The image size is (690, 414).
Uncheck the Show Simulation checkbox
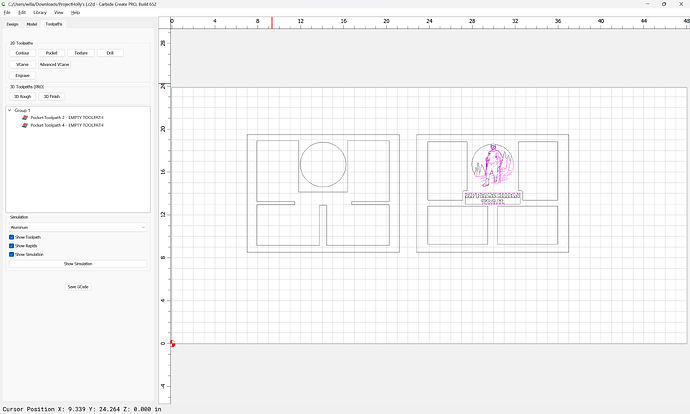[x=11, y=255]
